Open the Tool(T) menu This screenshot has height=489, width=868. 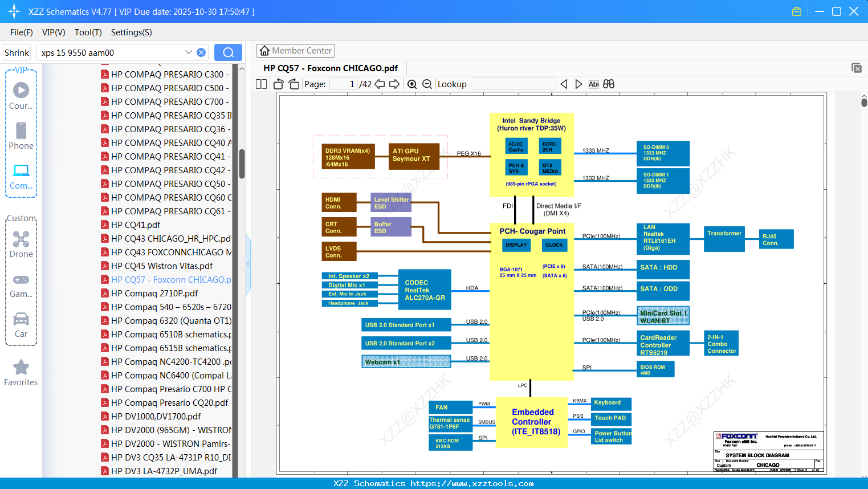pos(88,32)
